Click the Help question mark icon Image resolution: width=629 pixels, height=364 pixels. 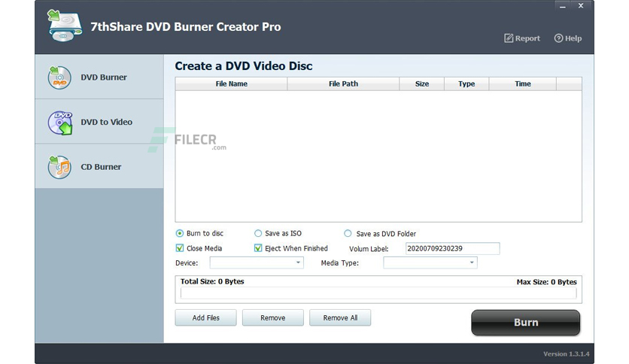click(558, 38)
